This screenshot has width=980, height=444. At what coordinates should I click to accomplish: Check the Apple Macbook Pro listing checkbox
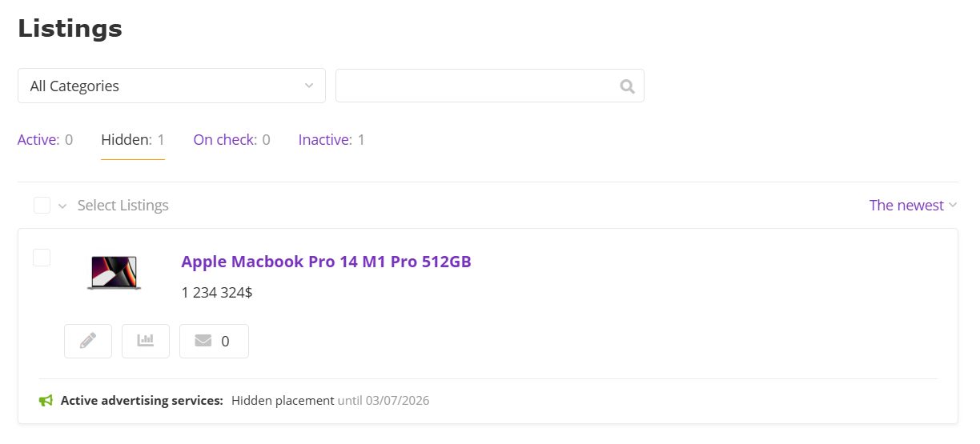[42, 258]
